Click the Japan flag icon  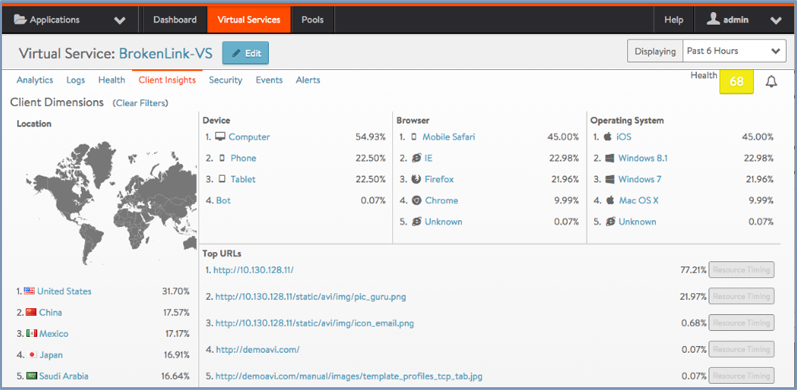point(32,355)
